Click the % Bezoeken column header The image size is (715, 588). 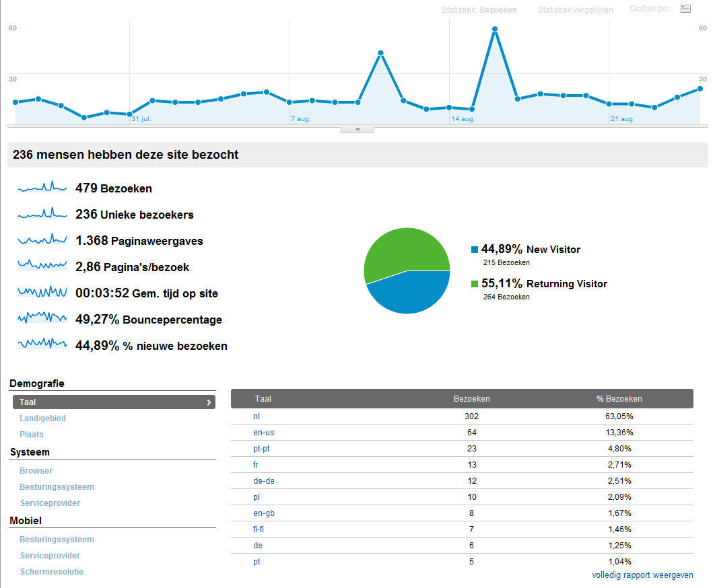coord(619,399)
